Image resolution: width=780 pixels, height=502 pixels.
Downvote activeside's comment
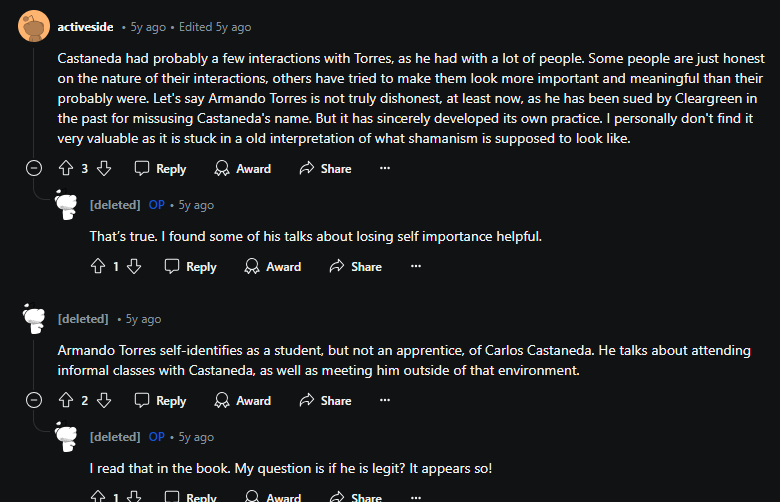pos(104,169)
